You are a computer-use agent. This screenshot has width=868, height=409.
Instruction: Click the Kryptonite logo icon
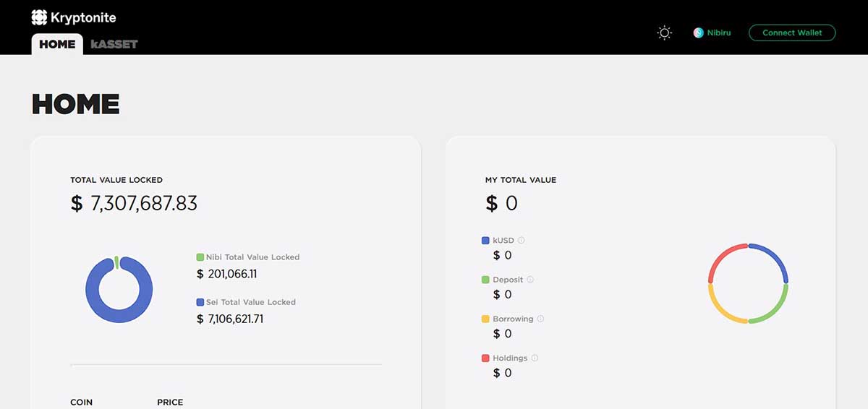point(39,17)
